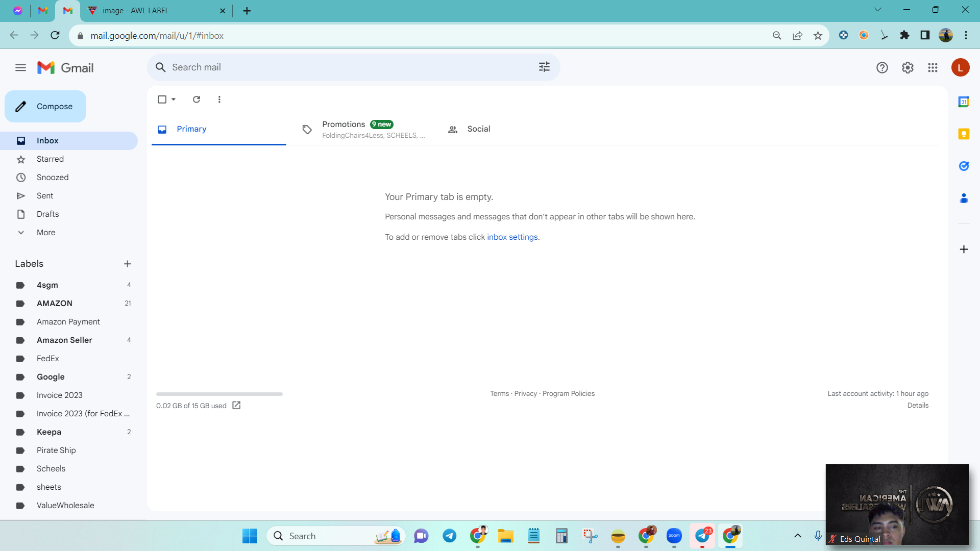Open a new browser tab
The width and height of the screenshot is (980, 551).
click(247, 11)
